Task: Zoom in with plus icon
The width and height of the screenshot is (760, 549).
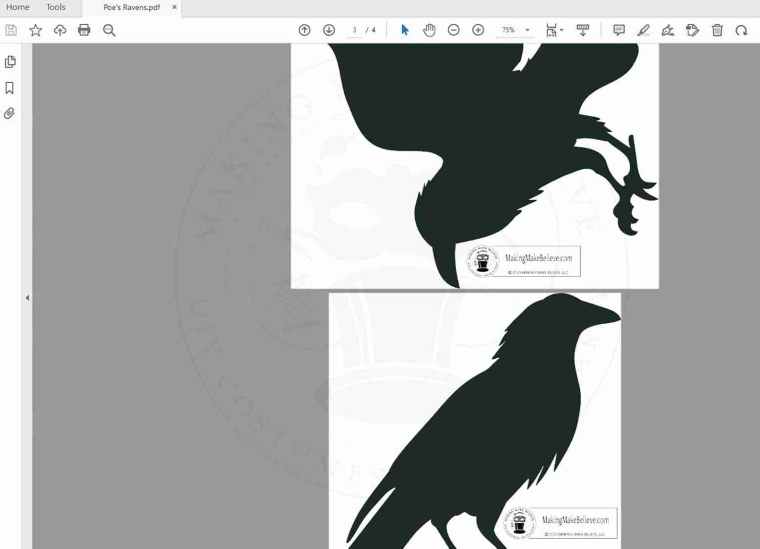Action: (x=478, y=30)
